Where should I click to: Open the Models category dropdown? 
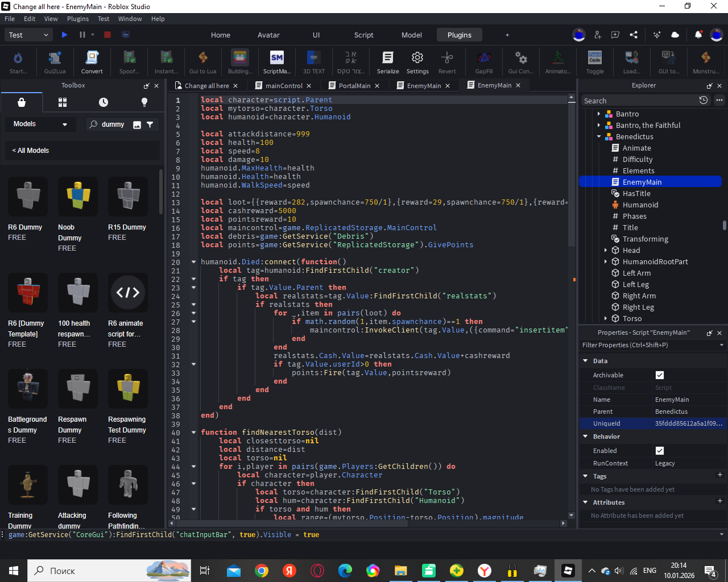pyautogui.click(x=40, y=124)
